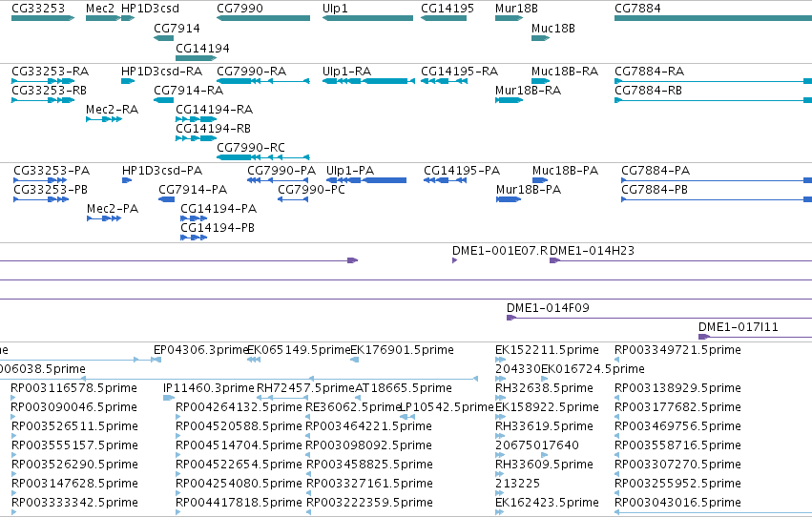812x517 pixels.
Task: Select protein CG14195-PA
Action: coord(462,171)
